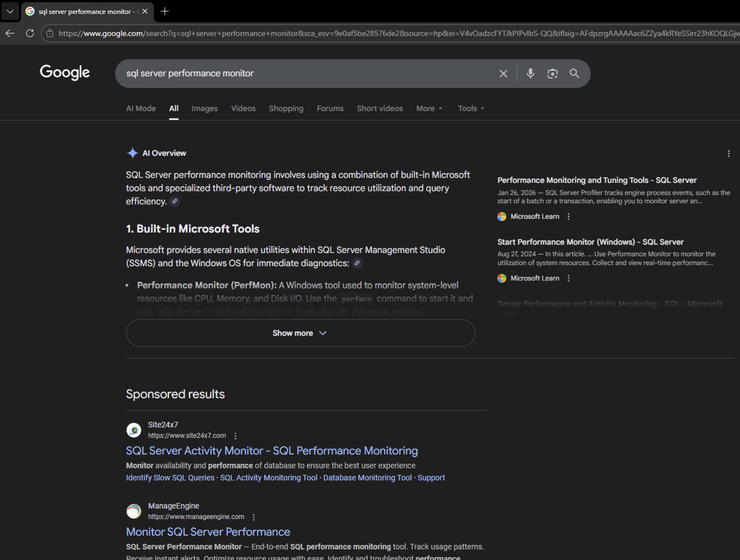Click inside the Google search input field
The image size is (740, 560).
point(301,73)
